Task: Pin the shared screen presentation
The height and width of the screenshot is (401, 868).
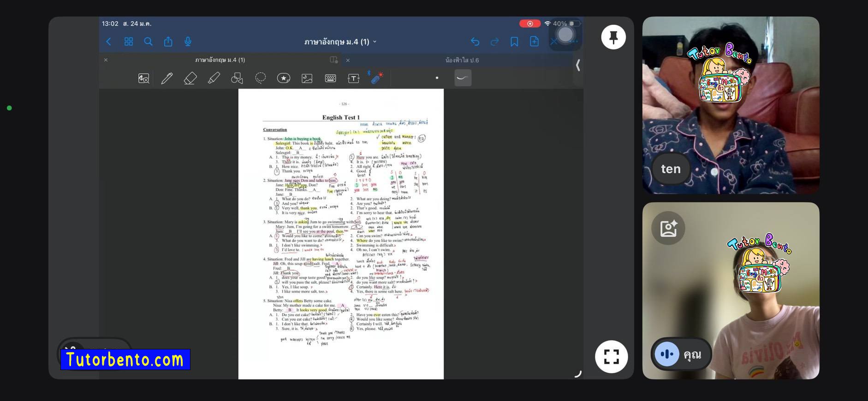Action: point(613,37)
